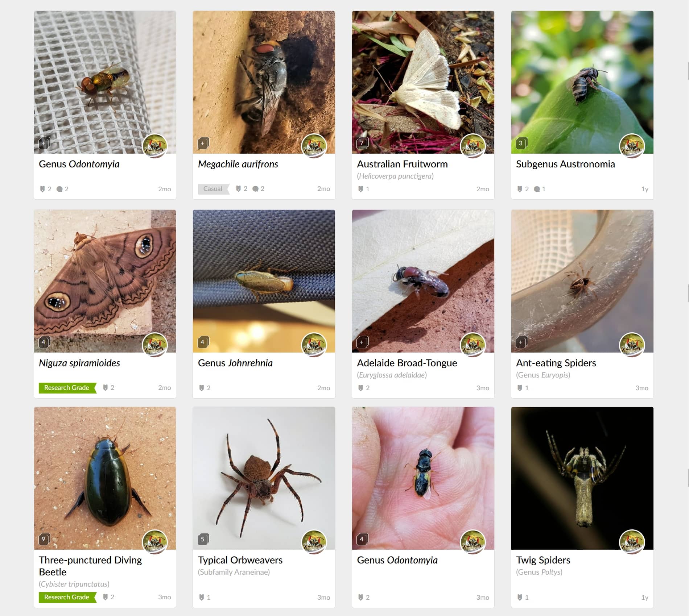The height and width of the screenshot is (616, 689).
Task: Open photo count badge on Australian Fruitworm card
Action: click(362, 143)
